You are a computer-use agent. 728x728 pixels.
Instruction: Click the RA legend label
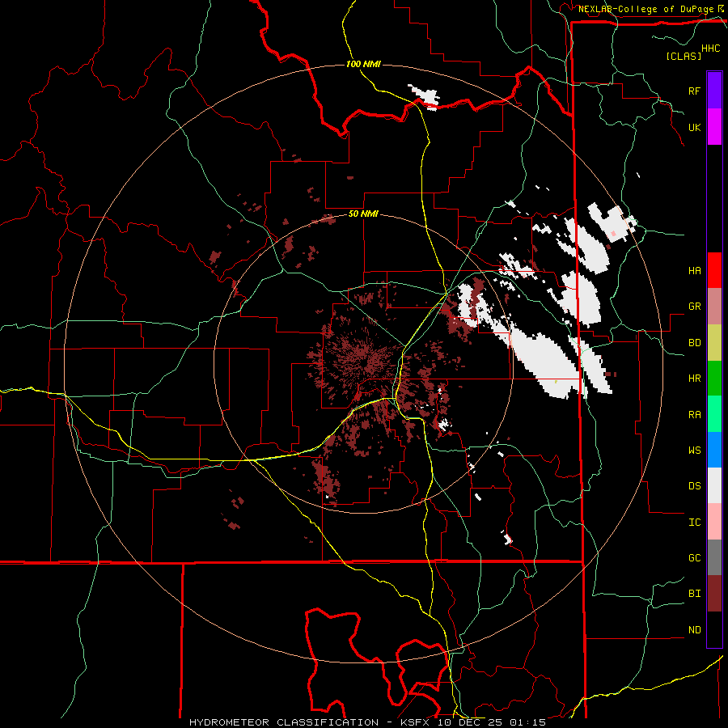694,414
